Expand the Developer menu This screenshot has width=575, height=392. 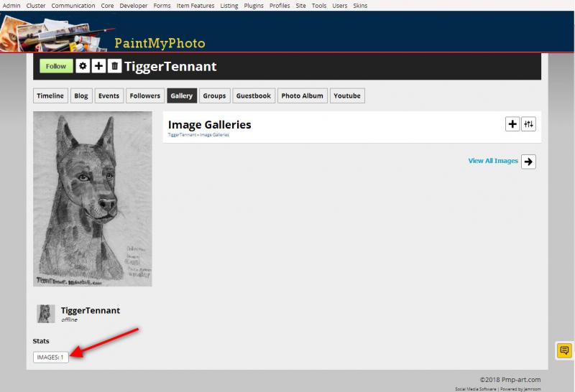[134, 6]
